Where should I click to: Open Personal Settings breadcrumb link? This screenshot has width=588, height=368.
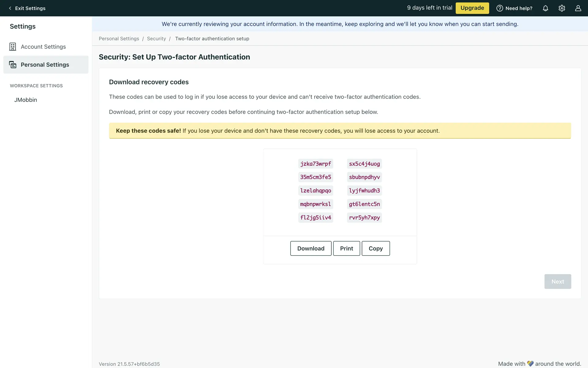click(x=119, y=39)
